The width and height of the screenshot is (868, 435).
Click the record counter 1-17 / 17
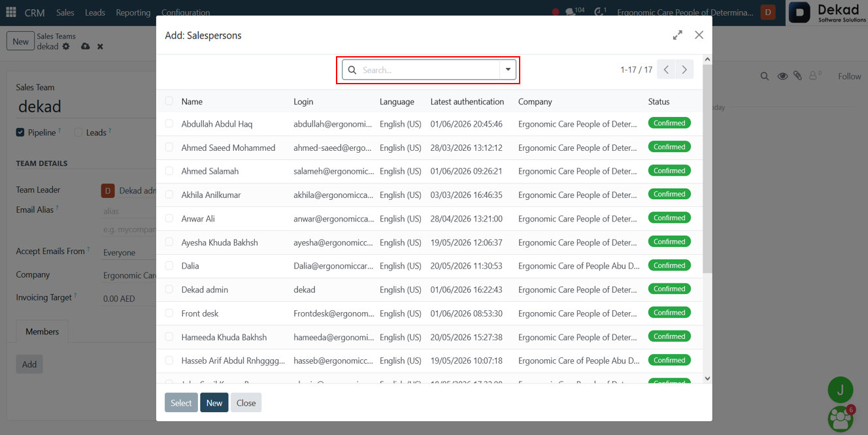(x=636, y=70)
